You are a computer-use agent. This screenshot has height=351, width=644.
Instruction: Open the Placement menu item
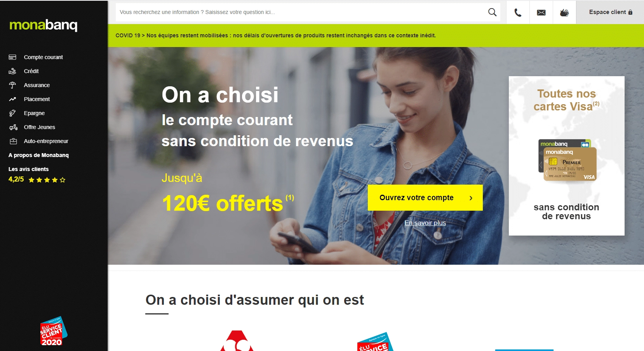[37, 99]
